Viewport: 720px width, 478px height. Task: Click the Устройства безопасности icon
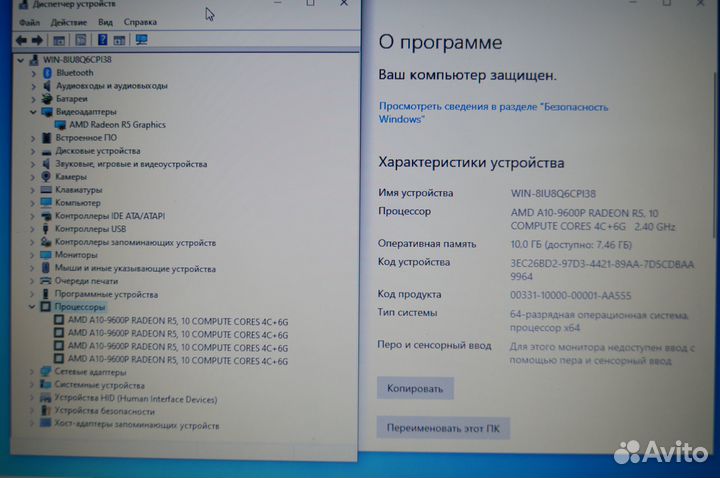45,411
